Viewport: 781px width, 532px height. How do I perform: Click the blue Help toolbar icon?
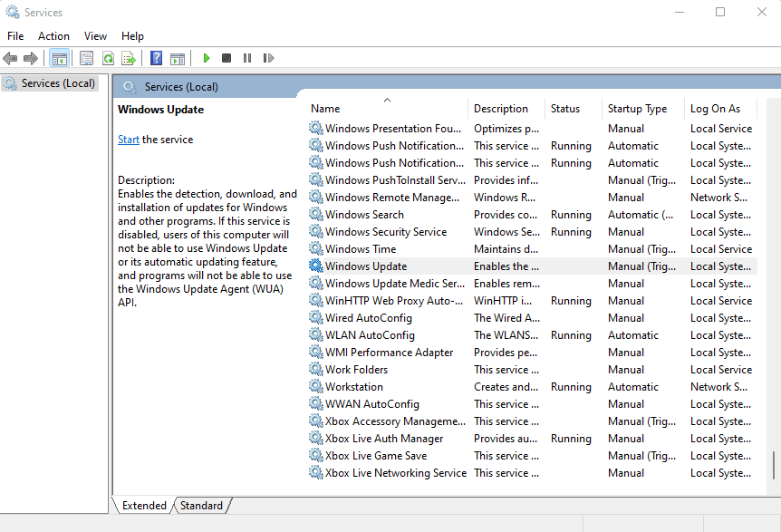point(156,58)
